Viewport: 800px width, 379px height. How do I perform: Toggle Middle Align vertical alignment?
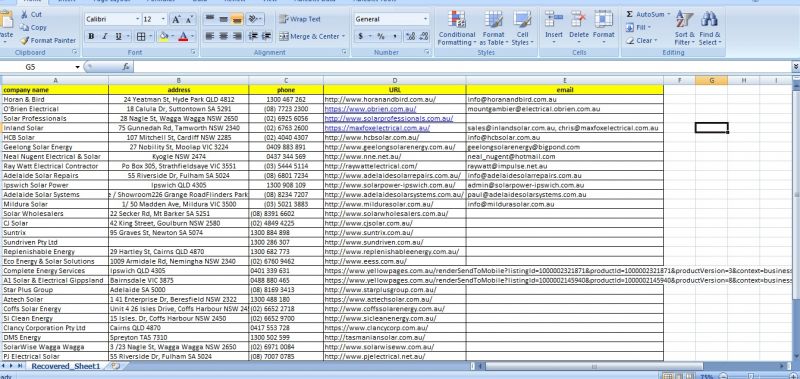(x=223, y=19)
